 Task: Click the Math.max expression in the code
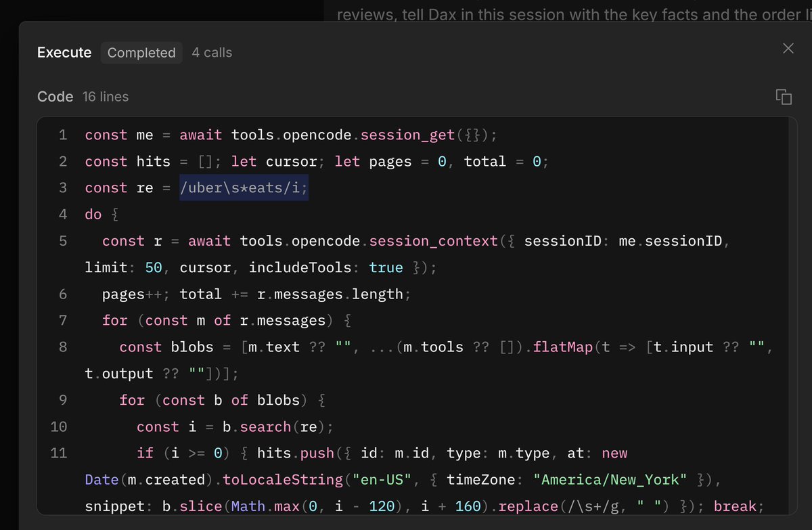266,507
